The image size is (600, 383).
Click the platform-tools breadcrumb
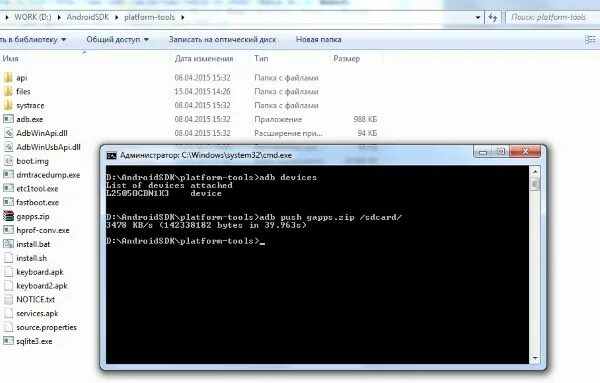click(x=149, y=17)
